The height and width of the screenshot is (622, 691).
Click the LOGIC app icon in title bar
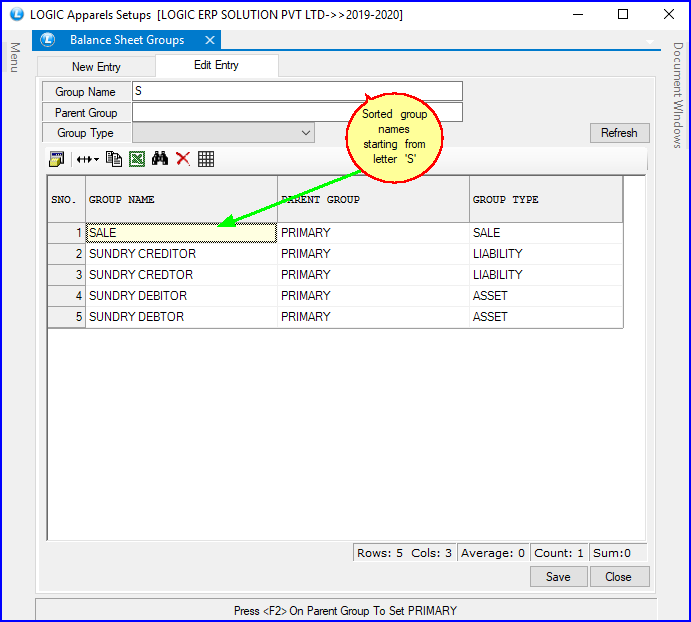tap(17, 14)
